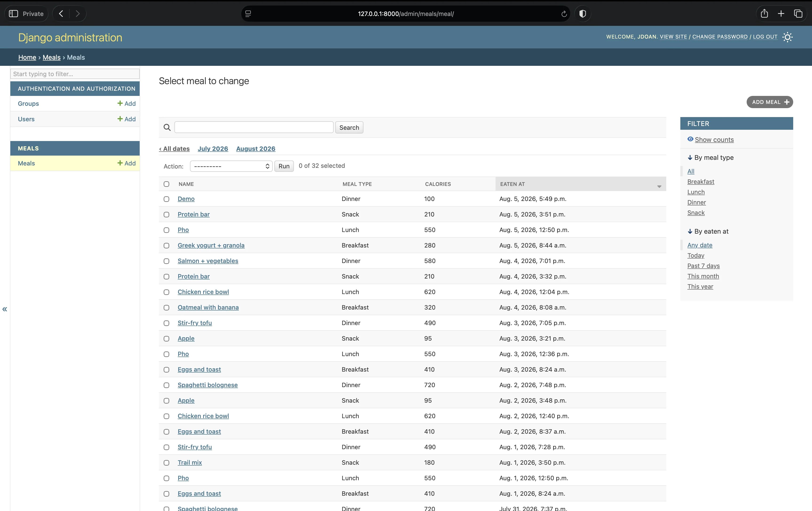Open the privacy shield icon
Viewport: 812px width, 511px height.
click(x=582, y=14)
